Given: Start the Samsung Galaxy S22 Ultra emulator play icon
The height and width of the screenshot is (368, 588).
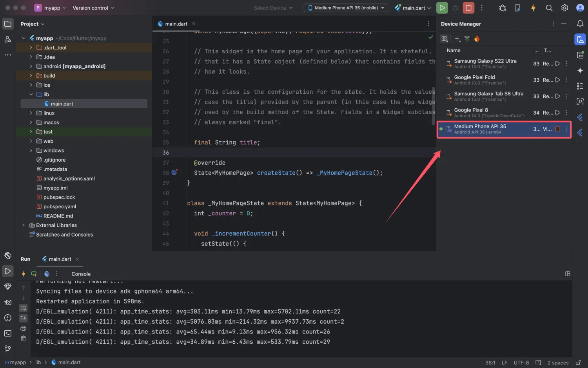Looking at the screenshot, I should click(x=558, y=64).
